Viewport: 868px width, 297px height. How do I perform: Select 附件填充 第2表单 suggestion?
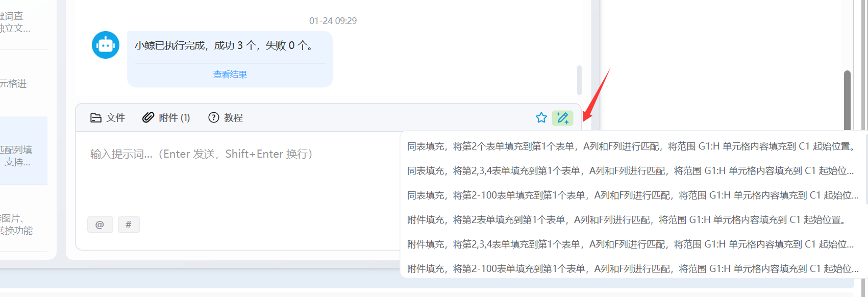click(x=632, y=220)
